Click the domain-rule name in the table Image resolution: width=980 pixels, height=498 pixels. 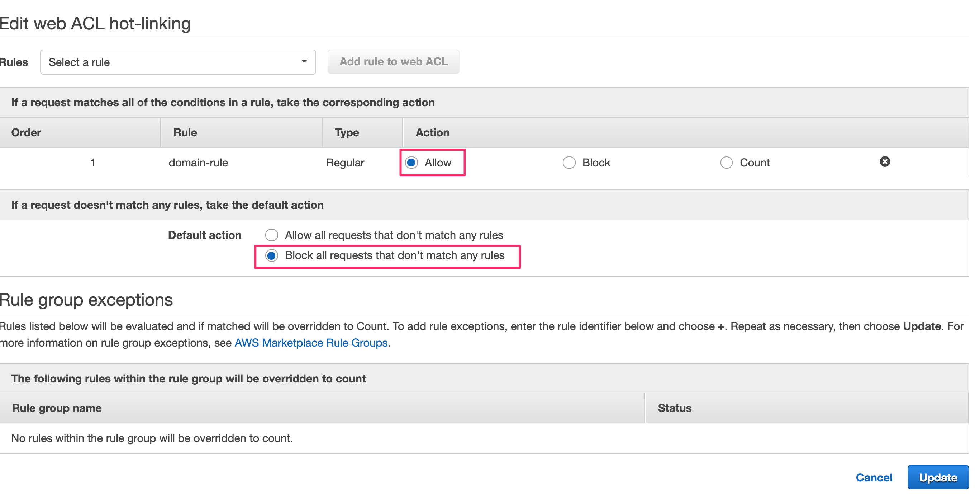(x=198, y=163)
